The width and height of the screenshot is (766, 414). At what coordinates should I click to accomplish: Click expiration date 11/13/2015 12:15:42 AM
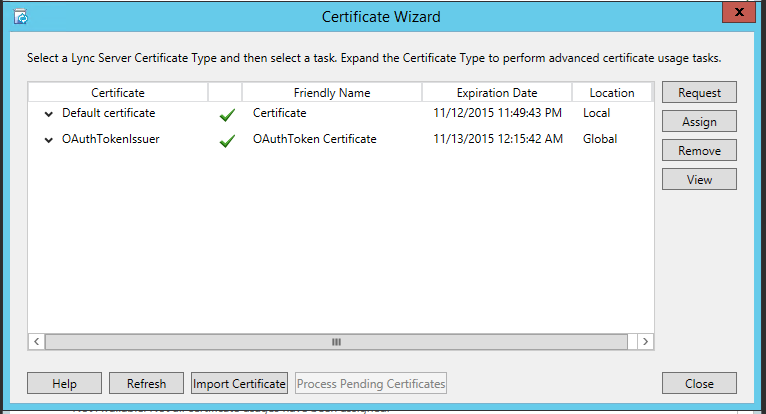[x=498, y=139]
